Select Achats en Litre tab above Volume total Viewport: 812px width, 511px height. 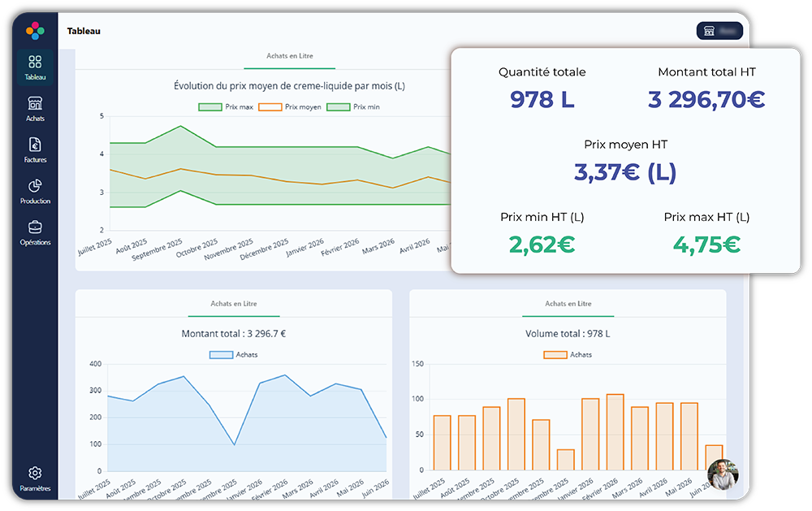pos(568,304)
